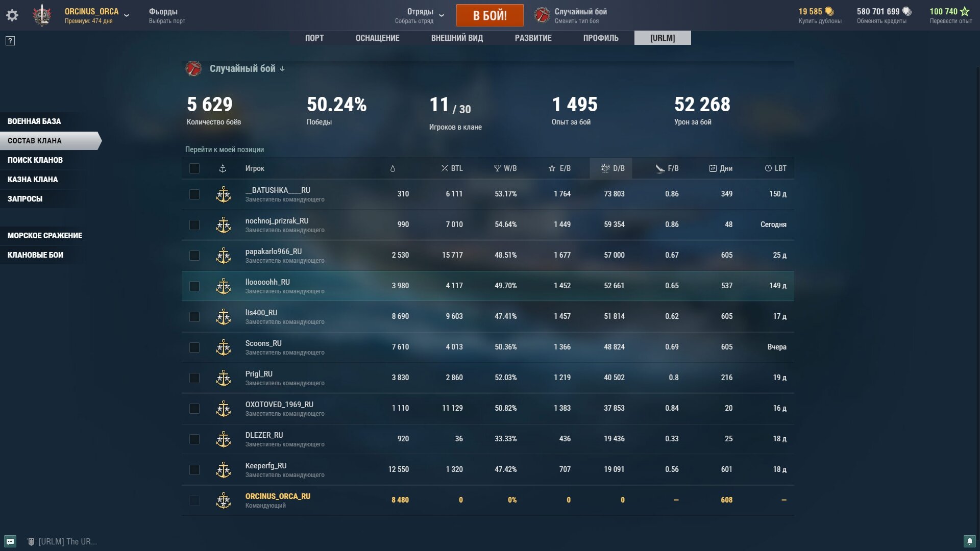Image resolution: width=980 pixels, height=551 pixels.
Task: Click Купить дублоны link
Action: pyautogui.click(x=820, y=21)
